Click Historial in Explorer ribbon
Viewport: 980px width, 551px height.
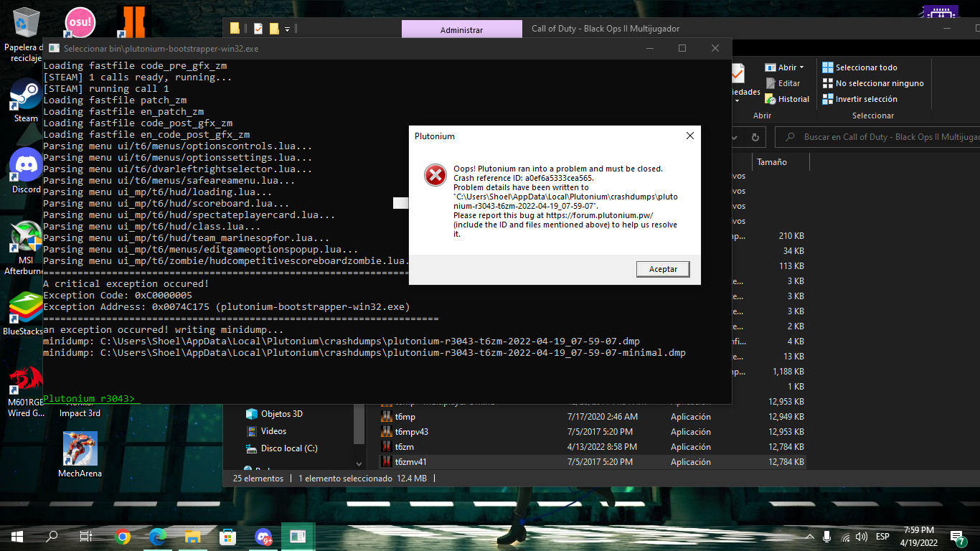tap(787, 99)
